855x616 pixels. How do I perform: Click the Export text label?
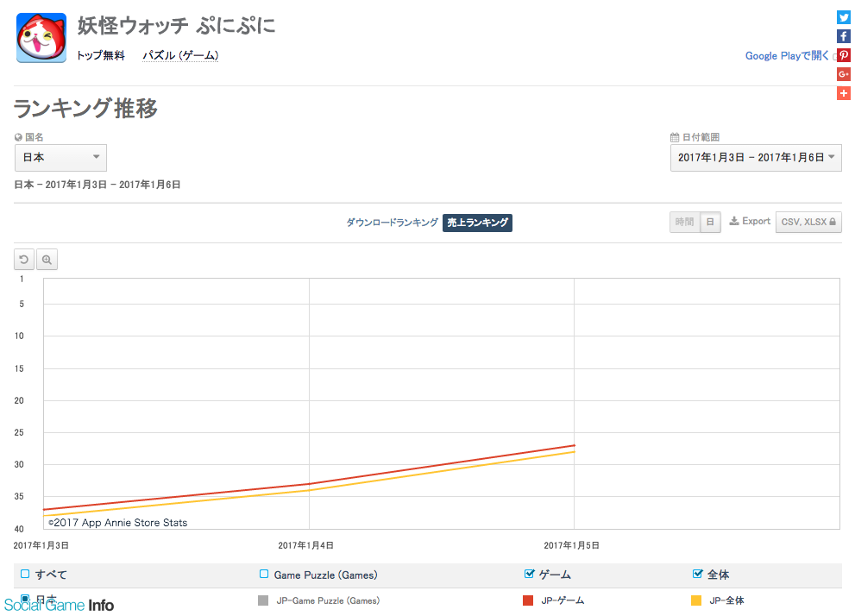757,221
